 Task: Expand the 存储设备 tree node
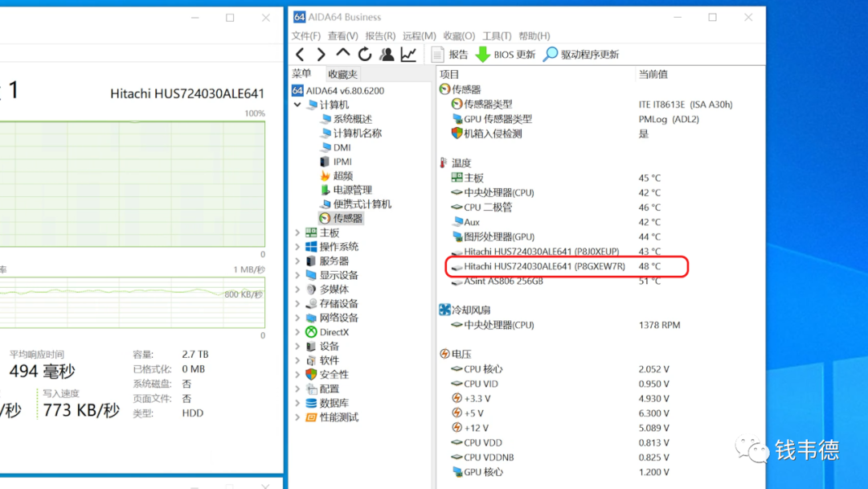298,303
